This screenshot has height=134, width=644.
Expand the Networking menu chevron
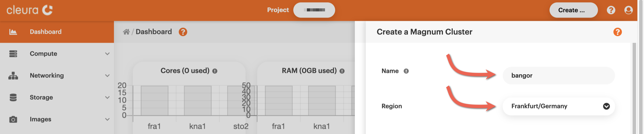(107, 76)
